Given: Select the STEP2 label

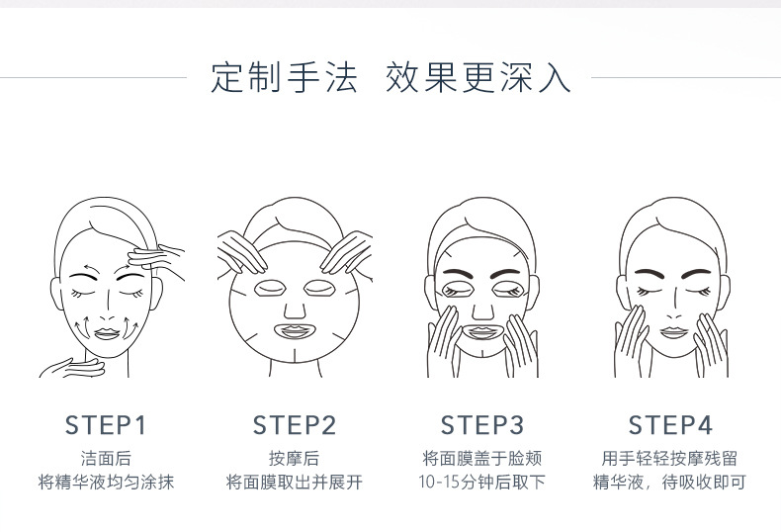Looking at the screenshot, I should [295, 425].
